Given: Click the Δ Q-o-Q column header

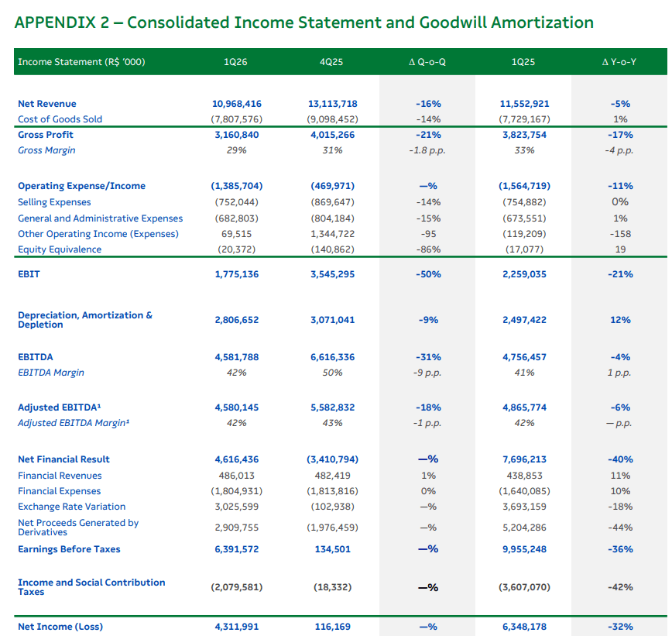Looking at the screenshot, I should (x=427, y=62).
